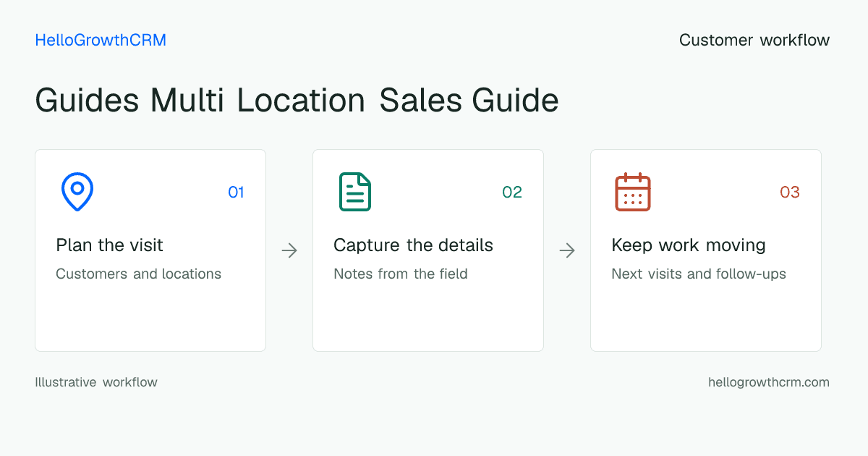Image resolution: width=868 pixels, height=456 pixels.
Task: Select the 'Capture the details' title
Action: pos(413,245)
